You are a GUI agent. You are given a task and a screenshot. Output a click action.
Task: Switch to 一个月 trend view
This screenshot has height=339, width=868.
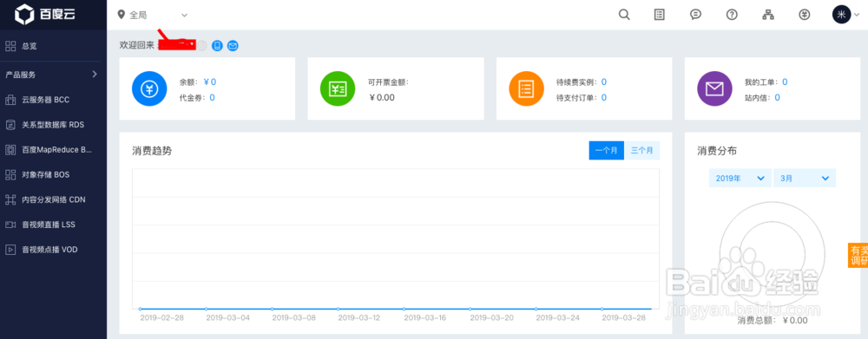(606, 150)
